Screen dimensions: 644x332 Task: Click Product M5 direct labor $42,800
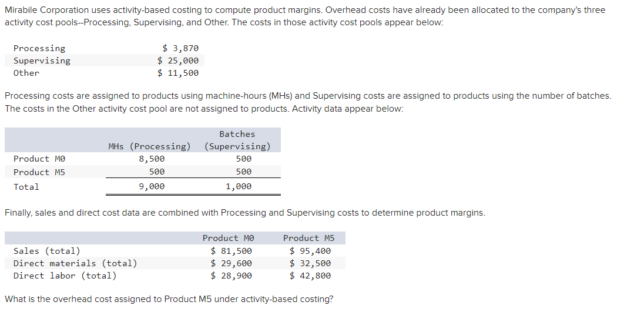tap(310, 276)
